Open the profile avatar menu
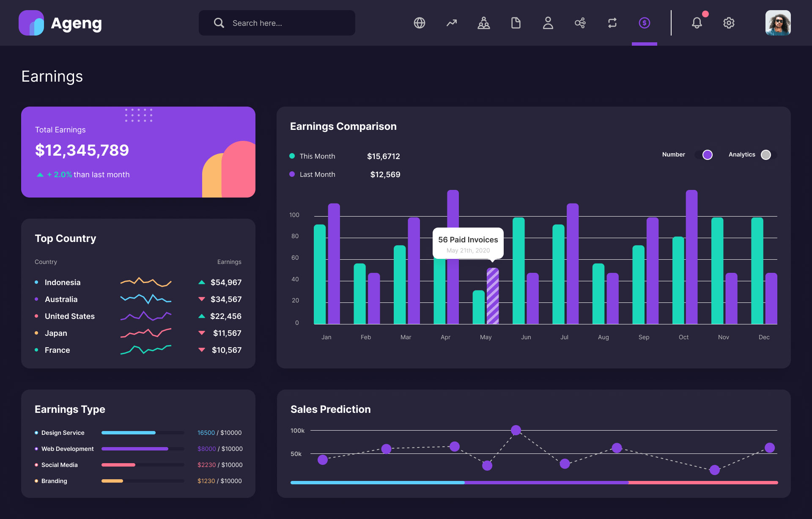 tap(778, 23)
